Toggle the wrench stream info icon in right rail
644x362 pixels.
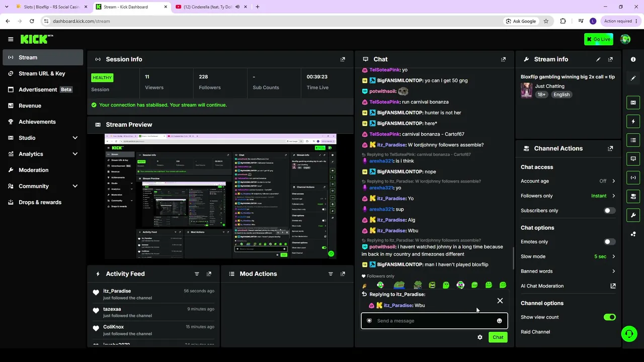click(x=633, y=215)
